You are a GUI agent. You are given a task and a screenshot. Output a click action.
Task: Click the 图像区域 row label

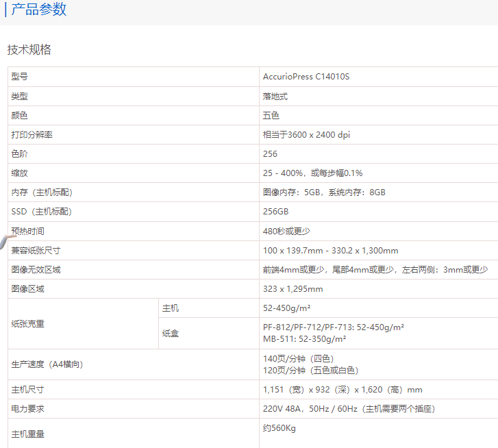pyautogui.click(x=27, y=289)
